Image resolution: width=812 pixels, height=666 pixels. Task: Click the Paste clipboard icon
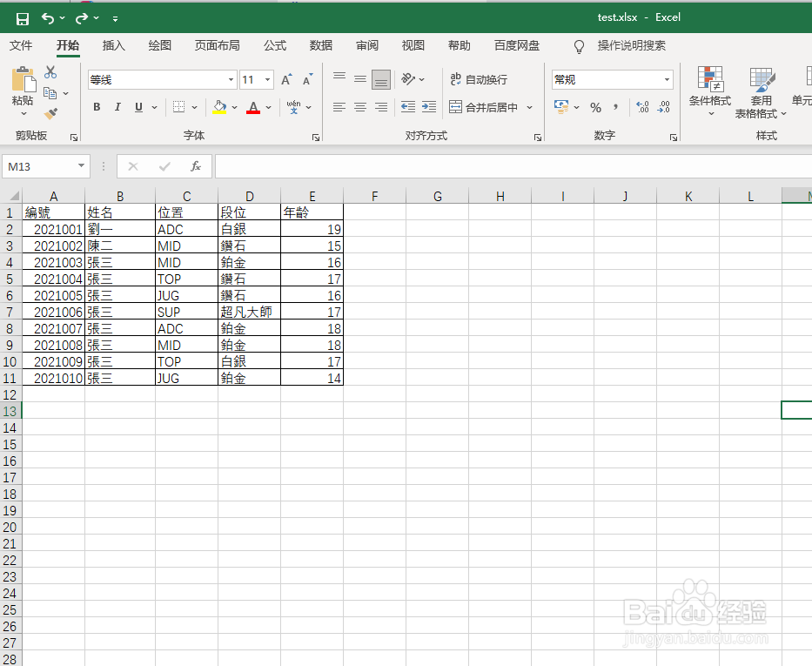pyautogui.click(x=23, y=80)
